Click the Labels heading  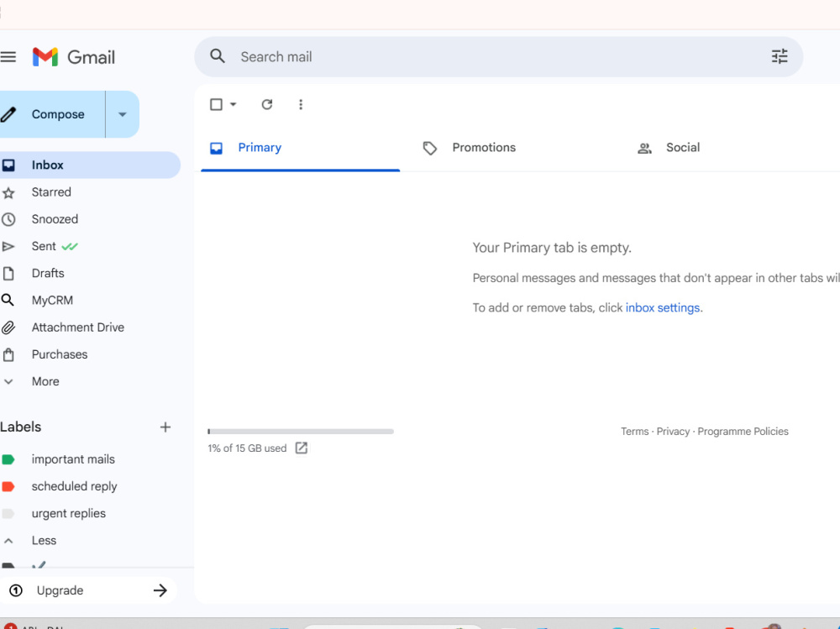pyautogui.click(x=20, y=427)
